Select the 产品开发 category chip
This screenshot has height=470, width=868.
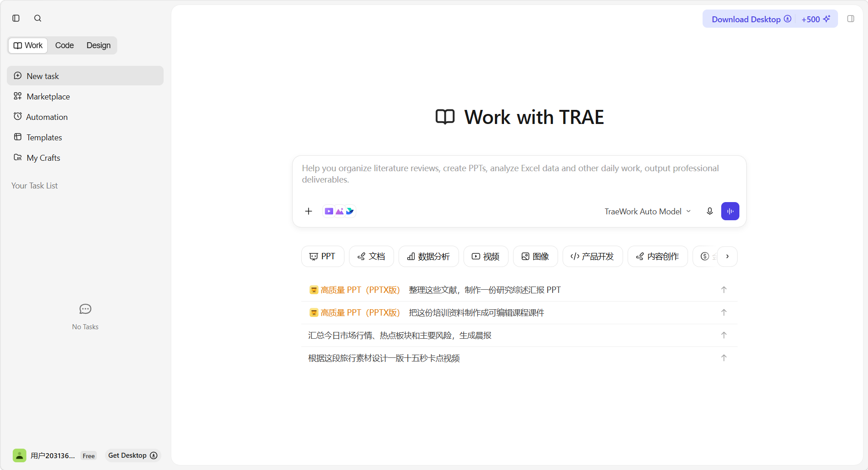(593, 257)
